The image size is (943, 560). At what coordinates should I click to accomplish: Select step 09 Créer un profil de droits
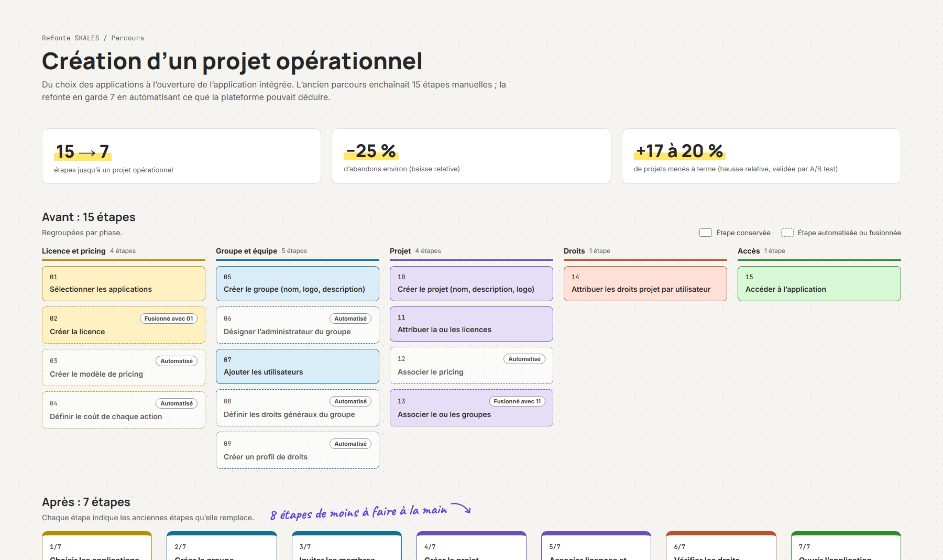pos(298,451)
